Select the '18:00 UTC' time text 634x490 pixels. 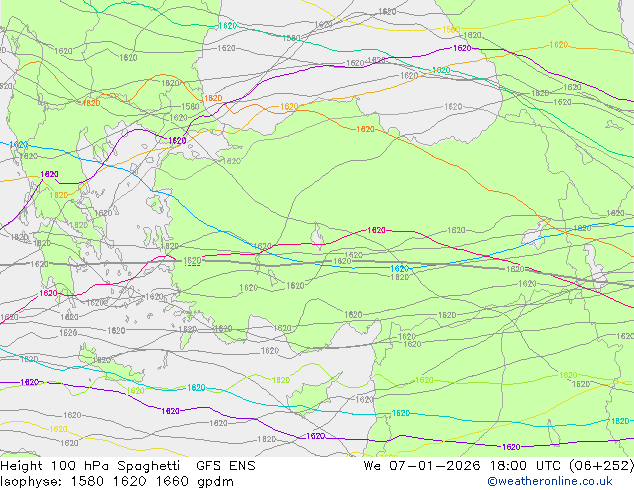coord(525,466)
